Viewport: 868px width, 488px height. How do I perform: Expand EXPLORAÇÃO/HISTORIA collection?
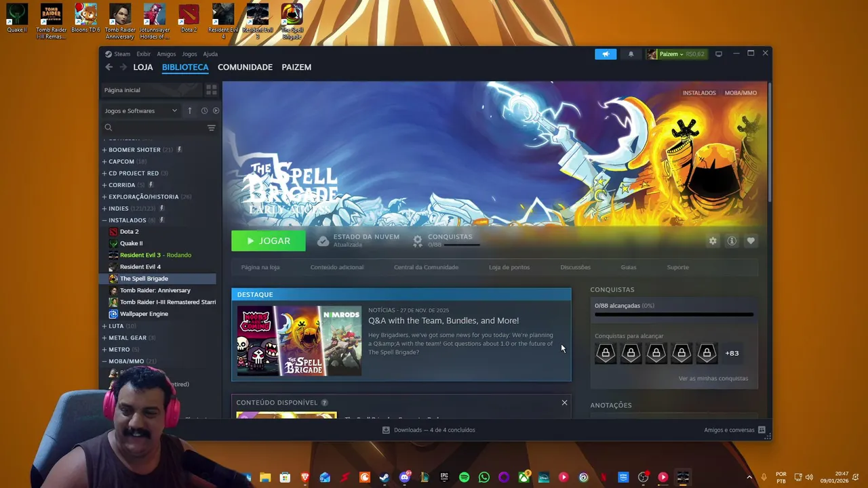click(x=104, y=197)
